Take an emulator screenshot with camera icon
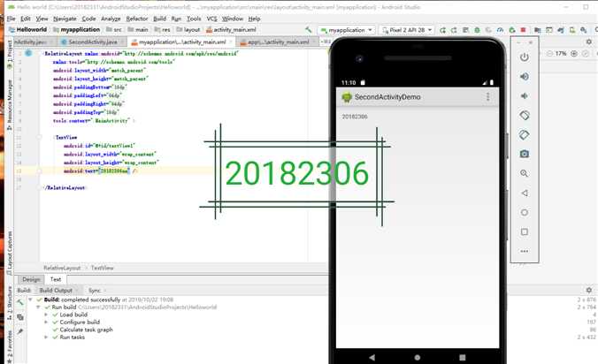The height and width of the screenshot is (364, 598). click(x=525, y=154)
